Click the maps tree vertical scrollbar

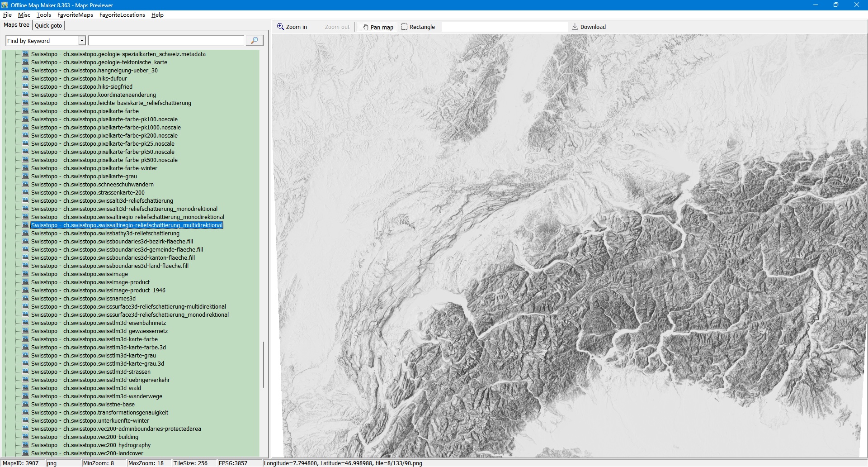pyautogui.click(x=264, y=364)
